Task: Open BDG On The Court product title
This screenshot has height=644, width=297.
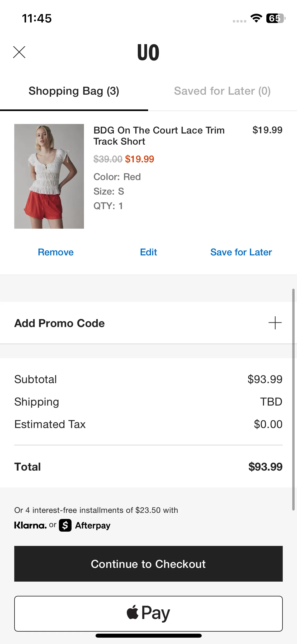Action: coord(159,136)
